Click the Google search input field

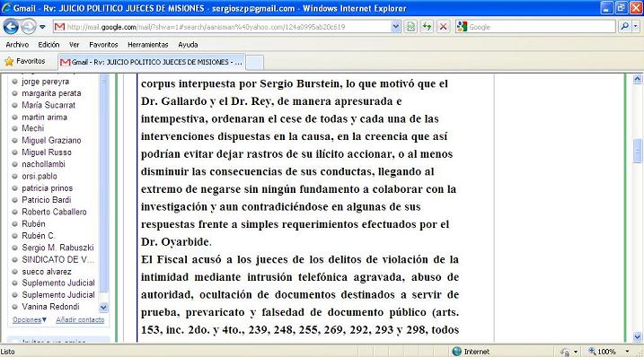(541, 27)
